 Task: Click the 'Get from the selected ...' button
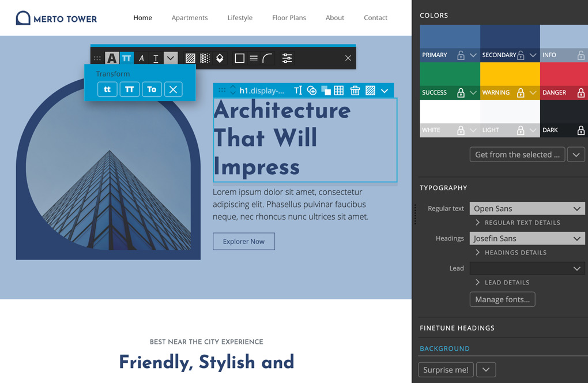coord(517,155)
